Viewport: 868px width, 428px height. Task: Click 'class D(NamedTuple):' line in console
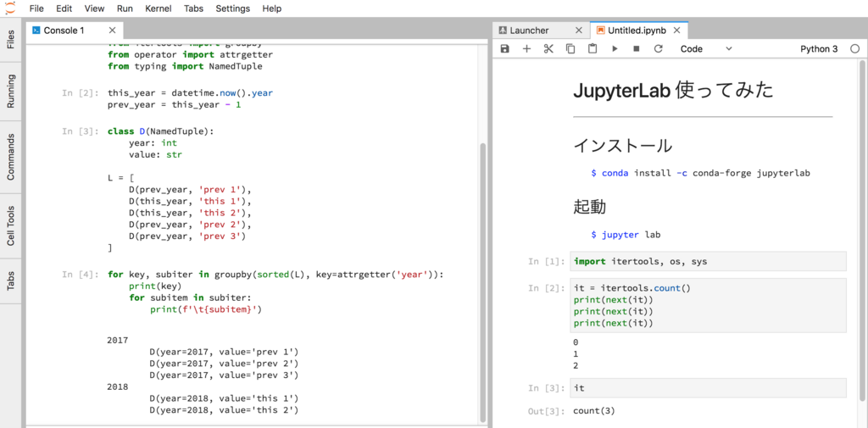click(x=160, y=131)
